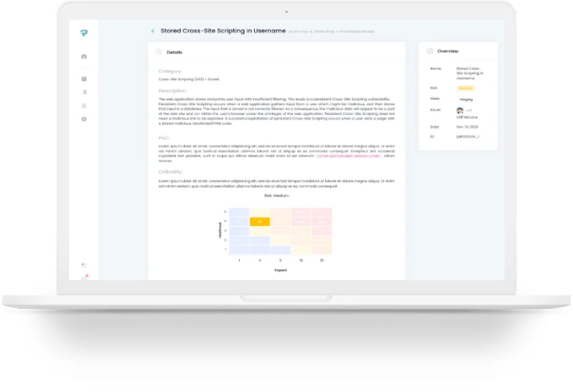Click the document icon in the sidebar
This screenshot has width=573, height=392.
tap(84, 106)
